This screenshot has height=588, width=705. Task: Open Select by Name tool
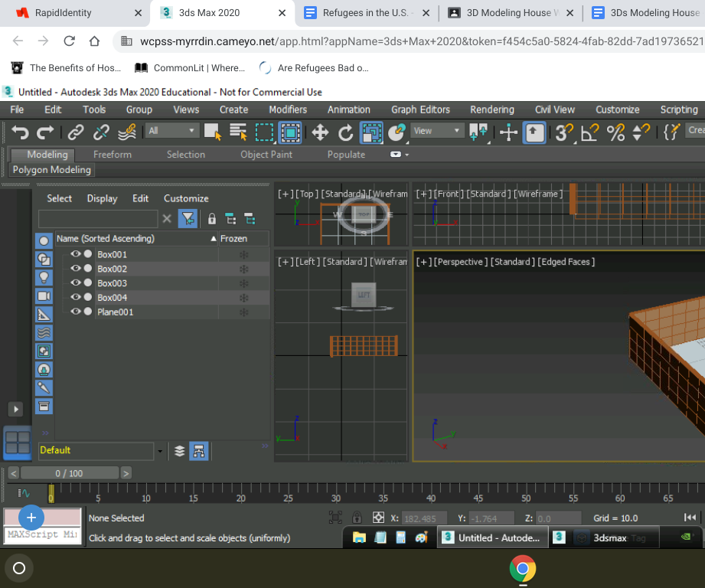pyautogui.click(x=238, y=132)
